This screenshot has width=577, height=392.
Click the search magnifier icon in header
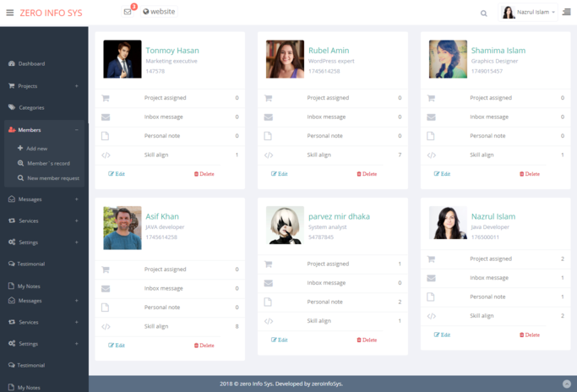483,13
